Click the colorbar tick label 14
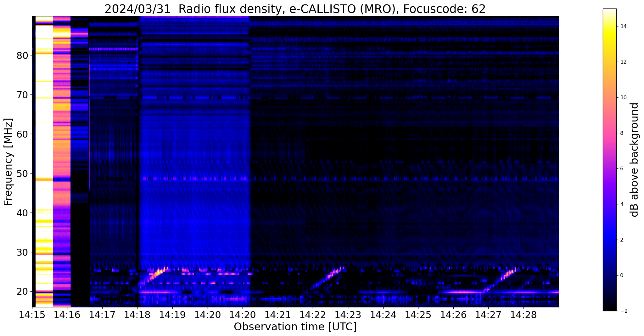 (x=624, y=26)
